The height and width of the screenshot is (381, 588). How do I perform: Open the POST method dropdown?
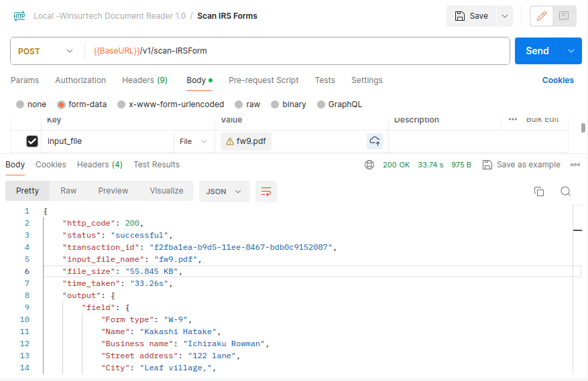click(x=46, y=51)
